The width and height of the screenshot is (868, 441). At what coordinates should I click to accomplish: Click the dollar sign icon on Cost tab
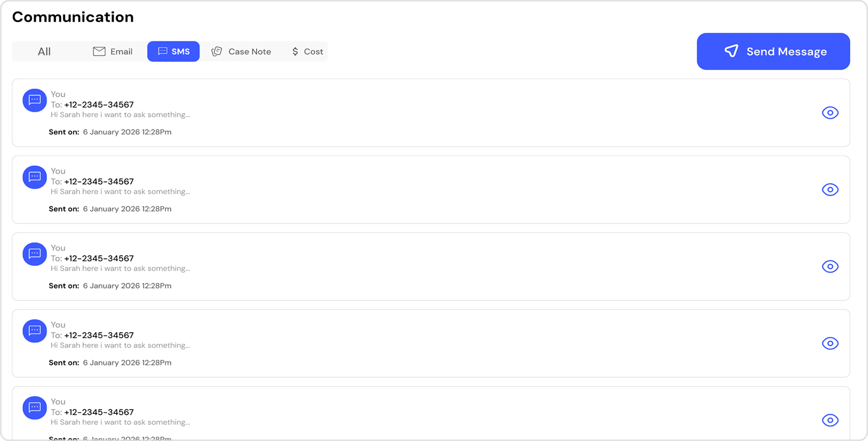pyautogui.click(x=295, y=51)
